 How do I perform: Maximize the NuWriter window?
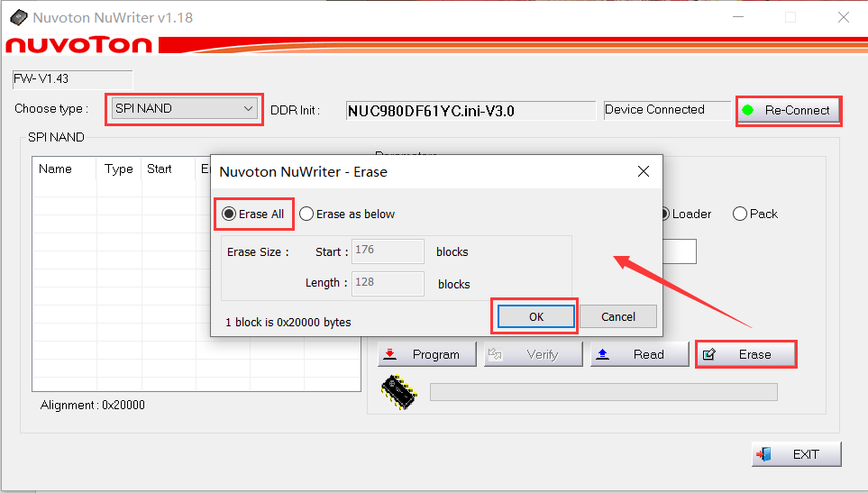(790, 17)
